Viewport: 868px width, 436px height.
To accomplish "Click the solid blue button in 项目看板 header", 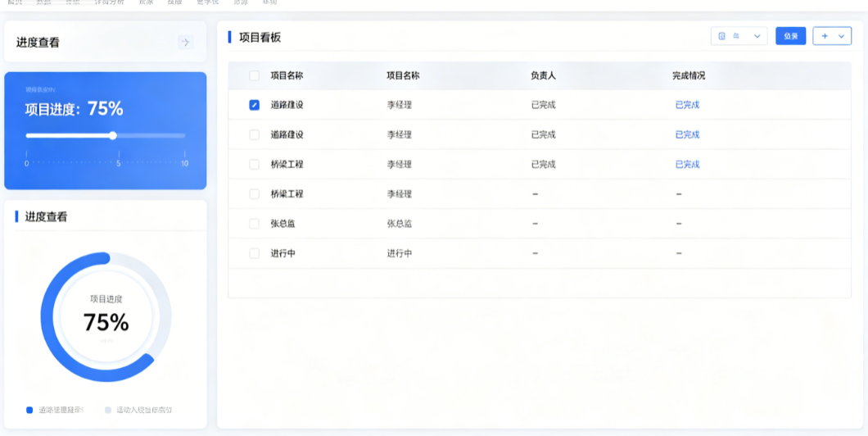I will click(x=790, y=36).
